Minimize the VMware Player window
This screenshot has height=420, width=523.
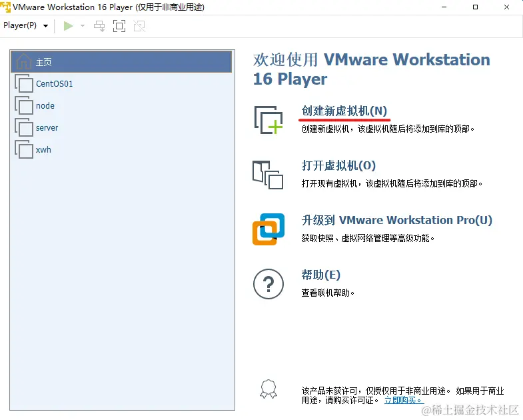(x=444, y=7)
